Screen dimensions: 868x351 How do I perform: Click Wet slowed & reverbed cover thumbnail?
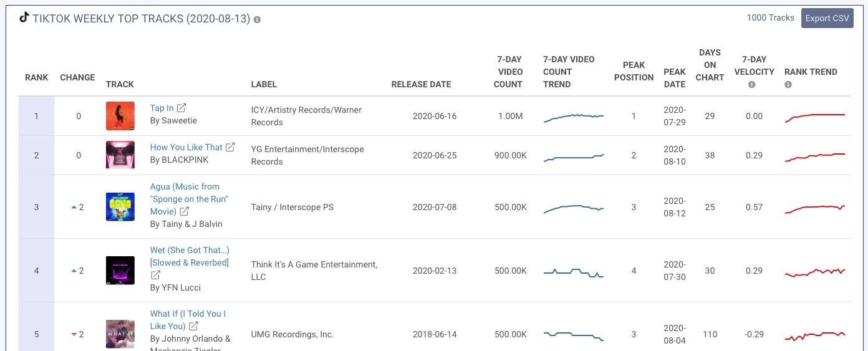pyautogui.click(x=120, y=271)
